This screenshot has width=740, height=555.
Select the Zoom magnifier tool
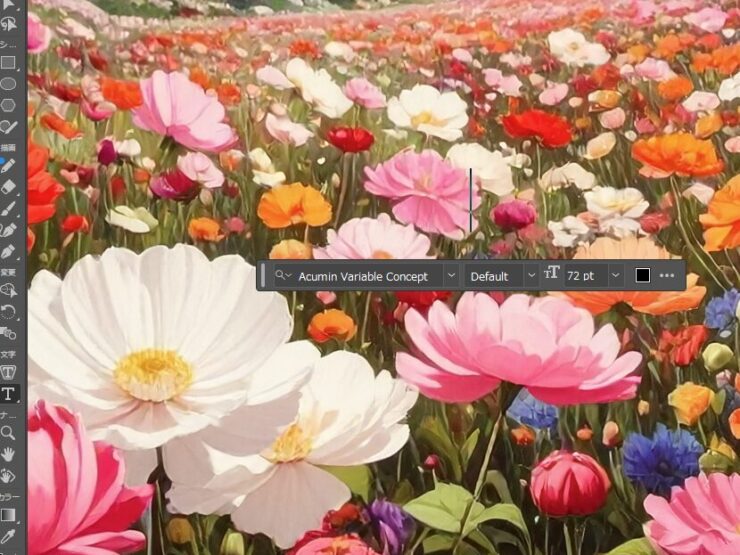click(8, 433)
